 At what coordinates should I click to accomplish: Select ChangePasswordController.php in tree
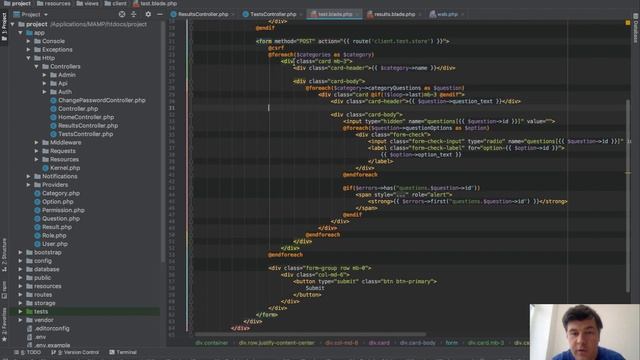98,100
